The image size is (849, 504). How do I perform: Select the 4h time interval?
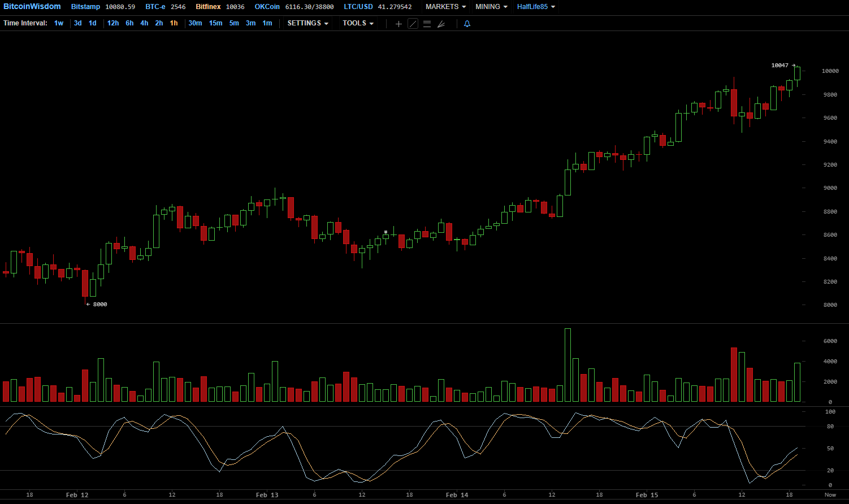(x=144, y=23)
